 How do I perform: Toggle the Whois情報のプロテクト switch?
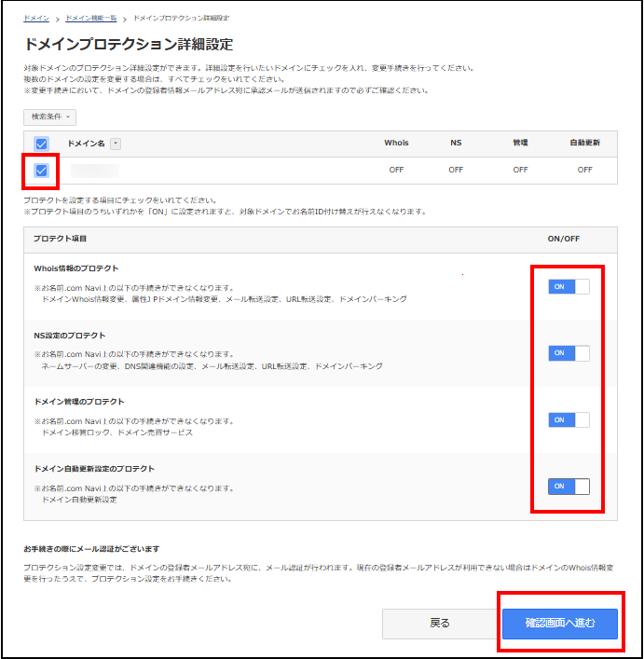point(569,287)
